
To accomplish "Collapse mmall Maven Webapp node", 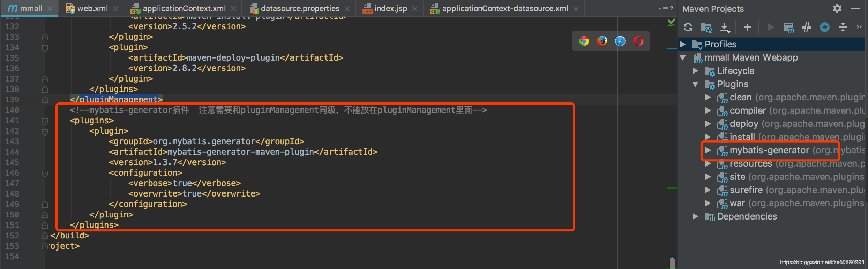I will 683,57.
